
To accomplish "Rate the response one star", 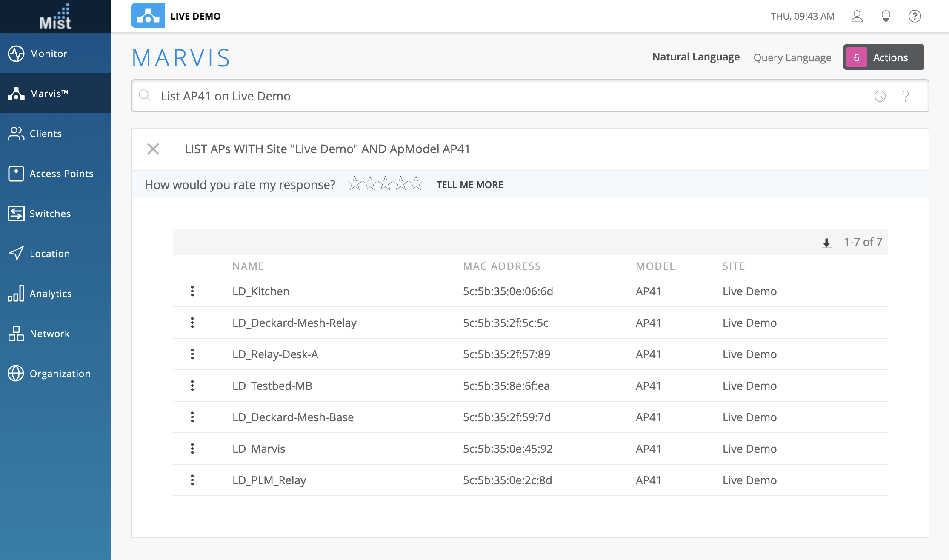I will tap(354, 184).
